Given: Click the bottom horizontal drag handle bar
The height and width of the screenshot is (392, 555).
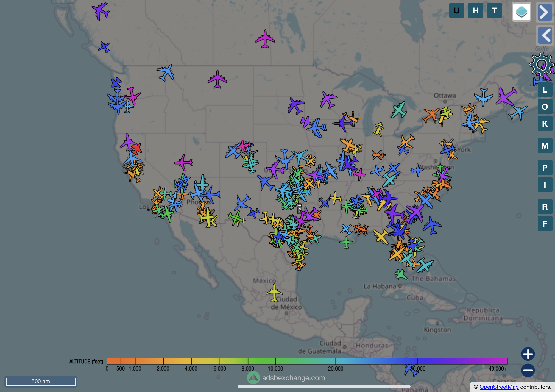Looking at the screenshot, I should pos(324,386).
